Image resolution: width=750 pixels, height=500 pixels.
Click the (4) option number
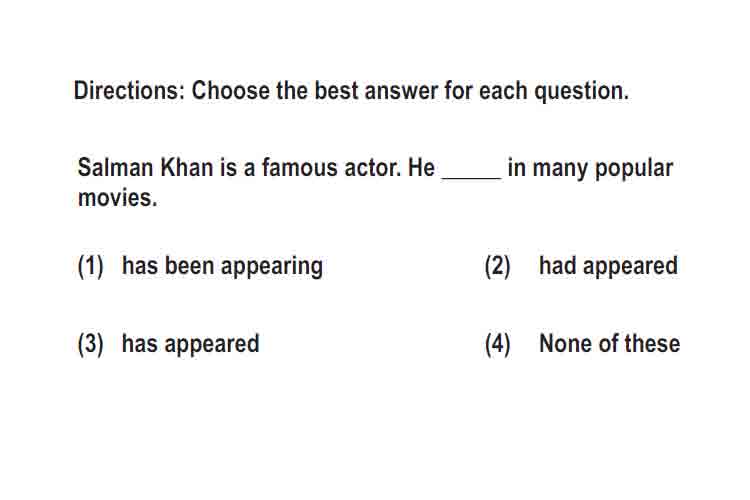coord(497,344)
